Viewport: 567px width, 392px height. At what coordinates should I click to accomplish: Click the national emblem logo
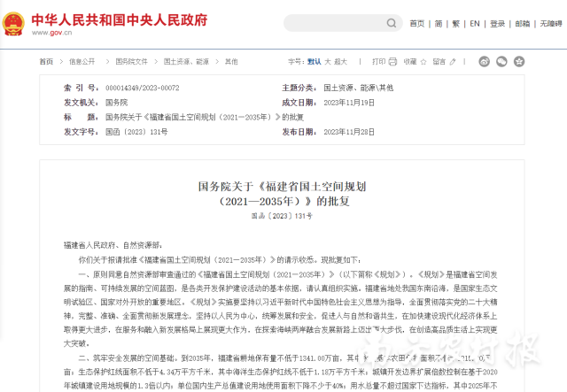coord(13,24)
